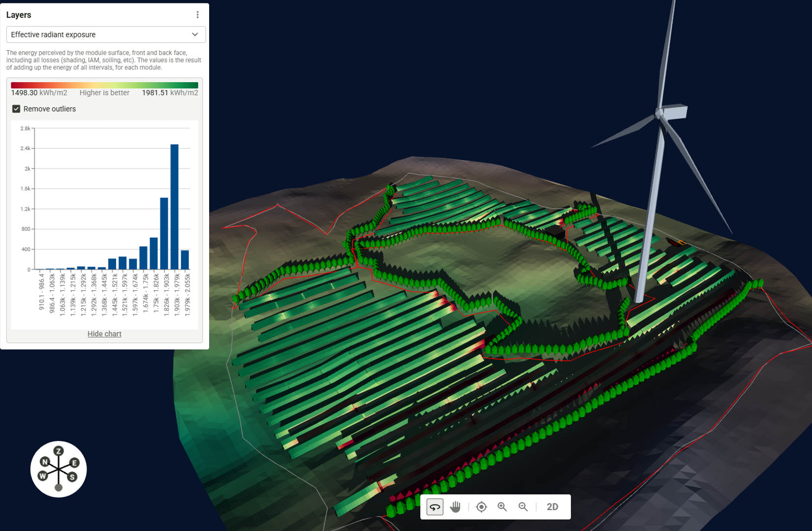Image resolution: width=812 pixels, height=531 pixels.
Task: Click histogram bar for 1.75k-1.826k
Action: tap(154, 253)
